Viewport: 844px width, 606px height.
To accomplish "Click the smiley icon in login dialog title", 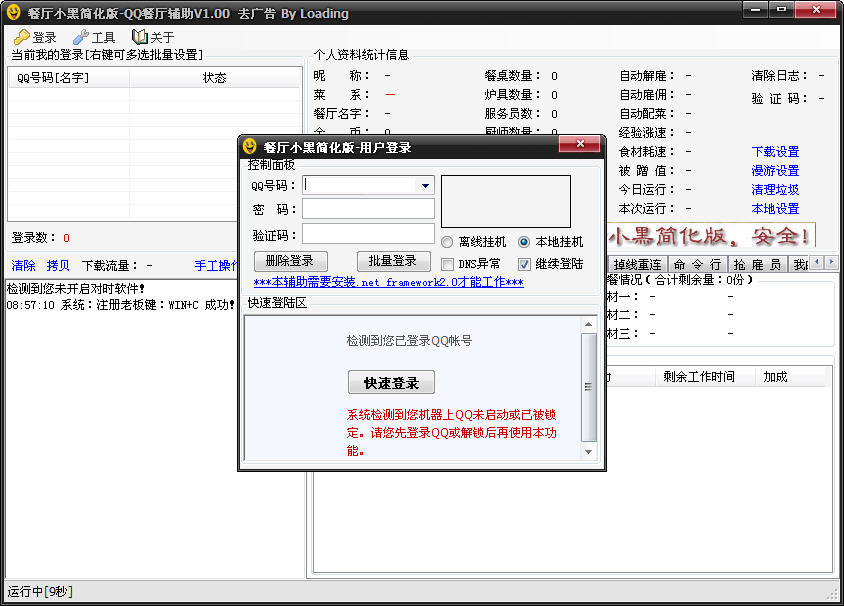I will tap(249, 146).
